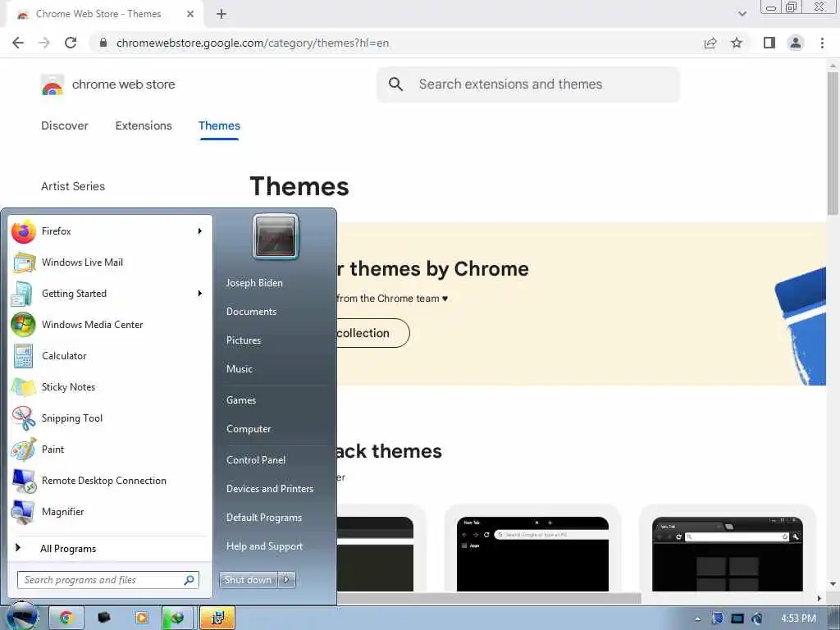Click the Search programs and files box
This screenshot has width=840, height=630.
tap(108, 580)
